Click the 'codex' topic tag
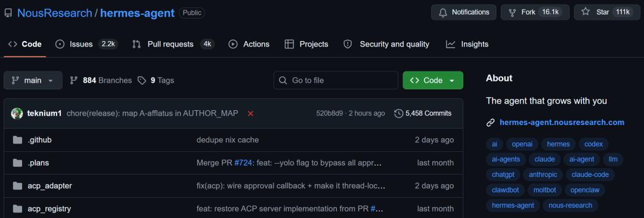This screenshot has height=218, width=644. coord(593,144)
